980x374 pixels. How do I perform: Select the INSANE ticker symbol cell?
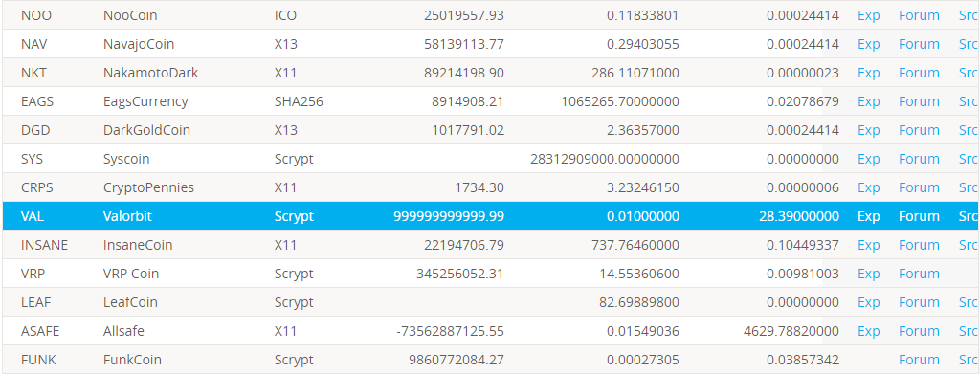pos(44,246)
